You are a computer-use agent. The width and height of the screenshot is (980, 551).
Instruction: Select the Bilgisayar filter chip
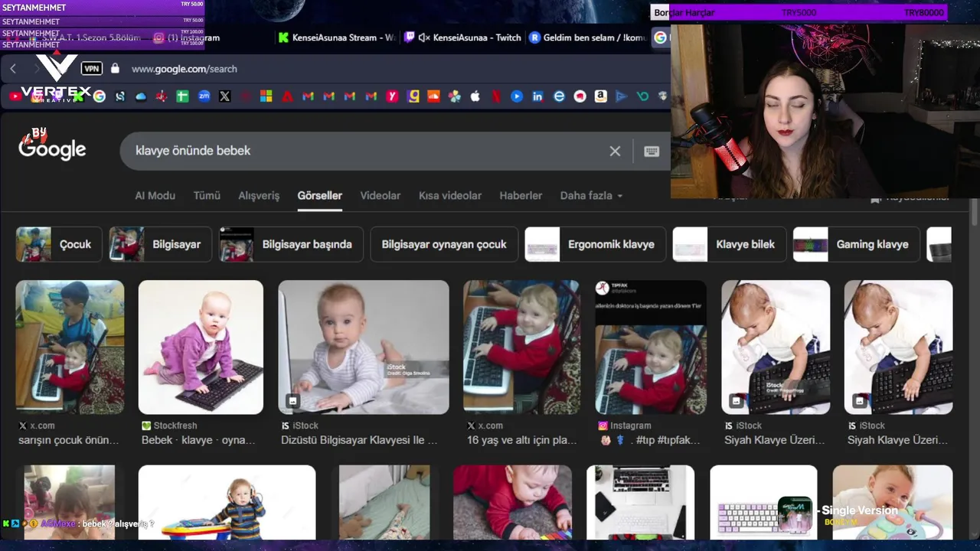tap(160, 245)
